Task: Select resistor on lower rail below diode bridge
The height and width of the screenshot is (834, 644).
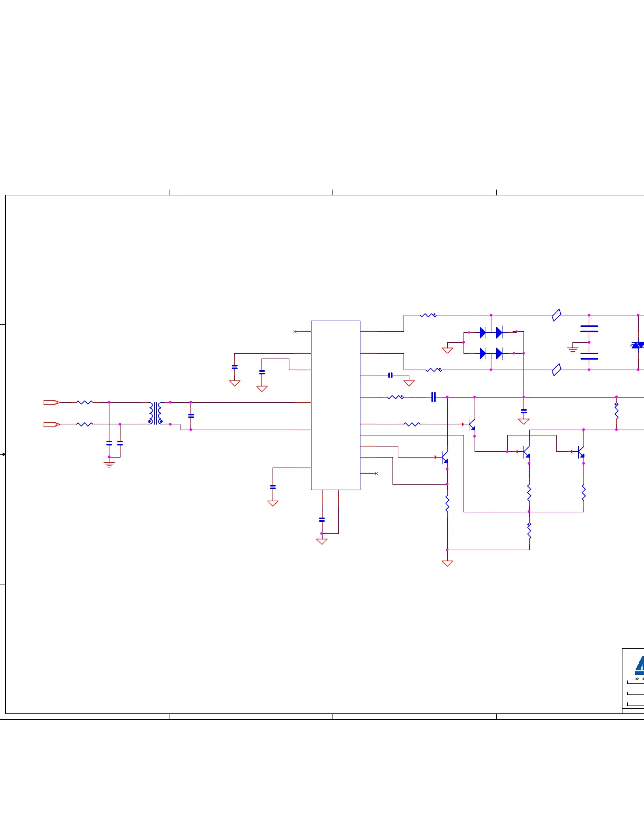Action: point(434,370)
